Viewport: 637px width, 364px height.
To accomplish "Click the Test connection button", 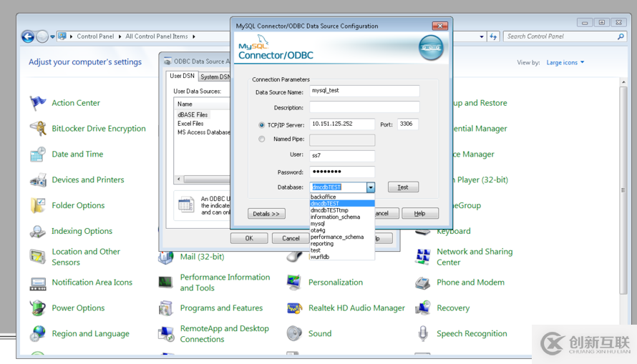I will (403, 187).
